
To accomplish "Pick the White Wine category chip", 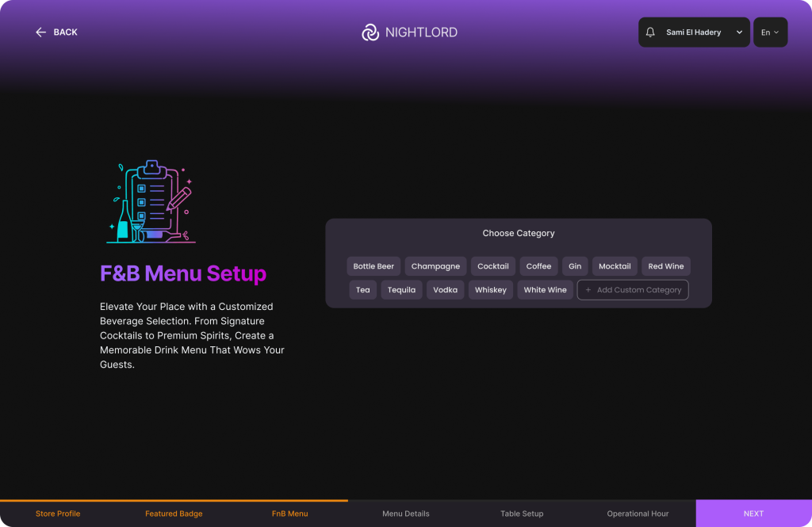I will (x=546, y=290).
